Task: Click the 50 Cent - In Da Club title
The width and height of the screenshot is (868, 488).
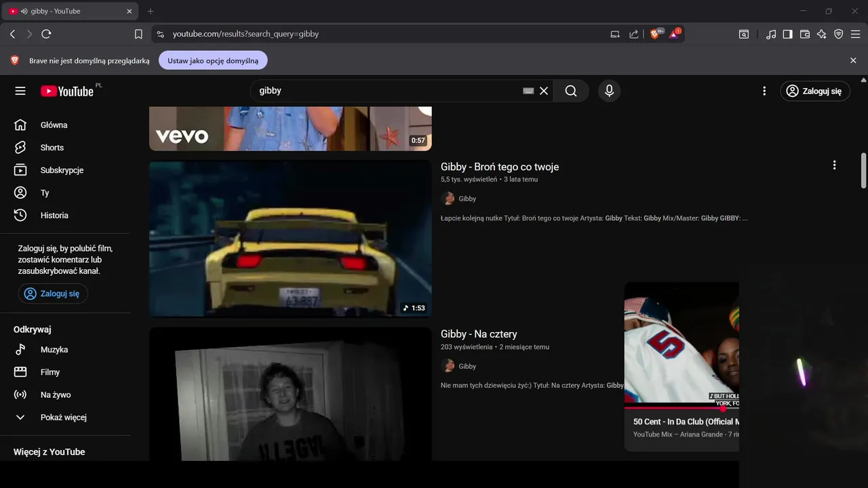Action: (686, 422)
